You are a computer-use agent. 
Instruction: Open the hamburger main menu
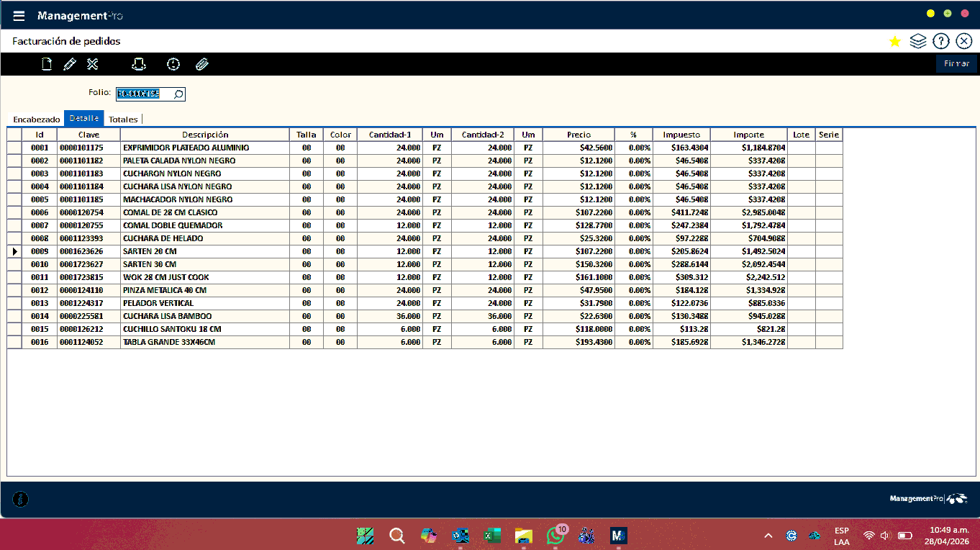19,16
